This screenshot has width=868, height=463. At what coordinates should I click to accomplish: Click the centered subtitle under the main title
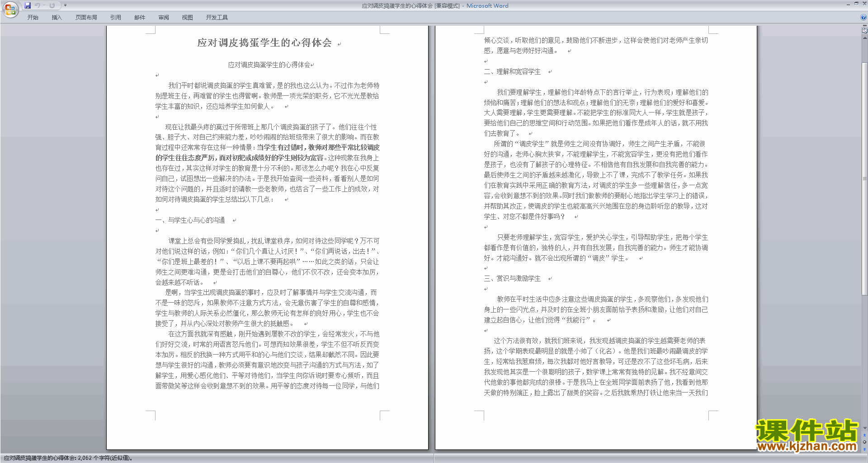(x=269, y=65)
